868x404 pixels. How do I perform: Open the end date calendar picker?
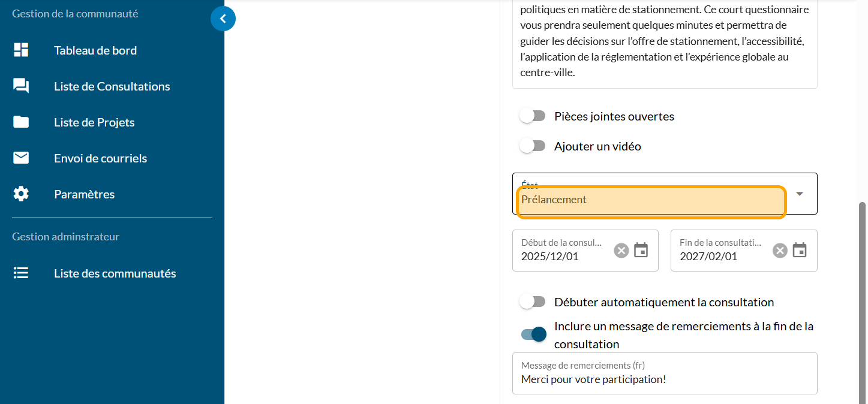click(800, 251)
